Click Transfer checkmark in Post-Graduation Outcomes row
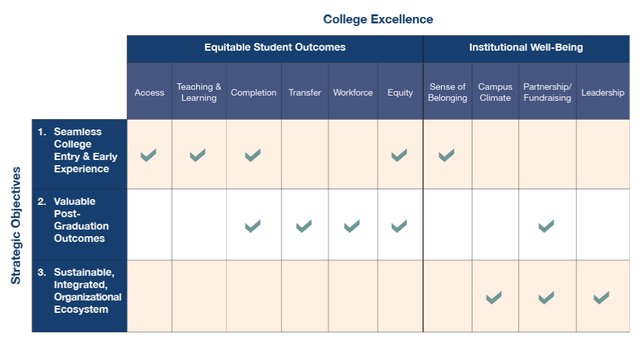 (303, 226)
